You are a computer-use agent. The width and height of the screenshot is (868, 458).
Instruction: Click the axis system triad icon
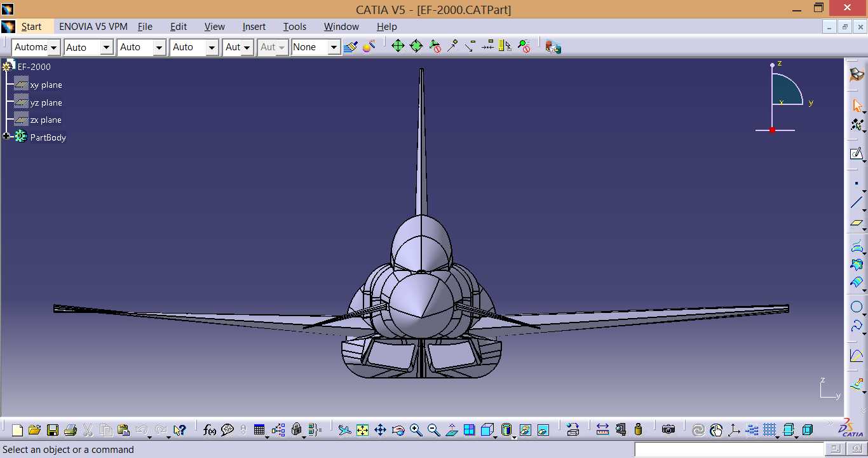[x=734, y=430]
